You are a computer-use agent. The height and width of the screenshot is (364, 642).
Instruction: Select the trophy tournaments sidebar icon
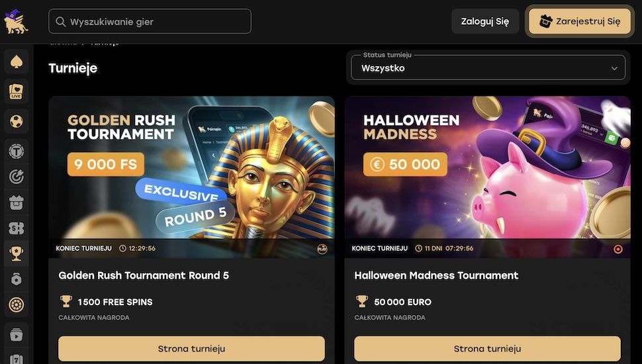point(17,254)
